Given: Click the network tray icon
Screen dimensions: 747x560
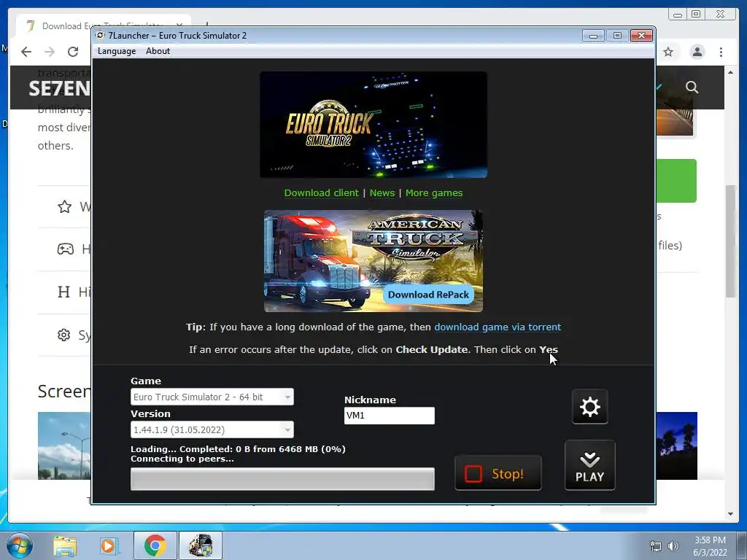Looking at the screenshot, I should [x=656, y=546].
